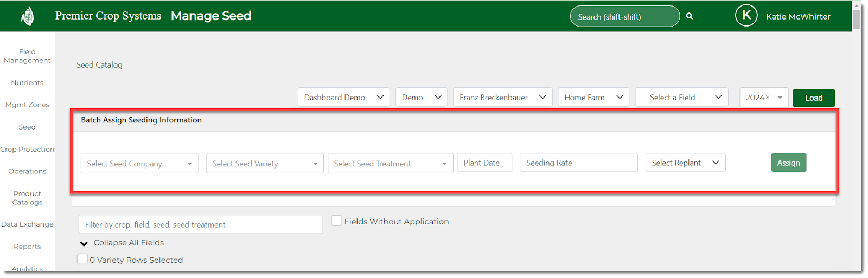Open Field Management in sidebar
The height and width of the screenshot is (278, 868).
[27, 56]
